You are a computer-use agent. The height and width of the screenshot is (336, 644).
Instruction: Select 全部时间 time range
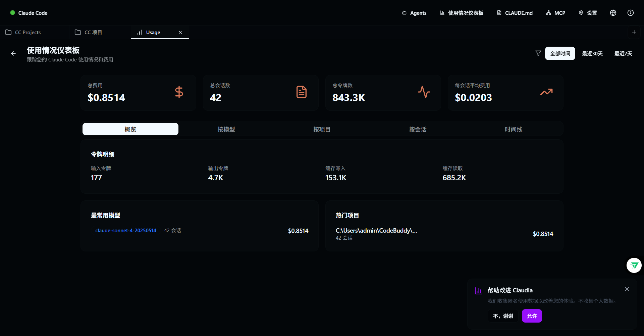(x=560, y=53)
